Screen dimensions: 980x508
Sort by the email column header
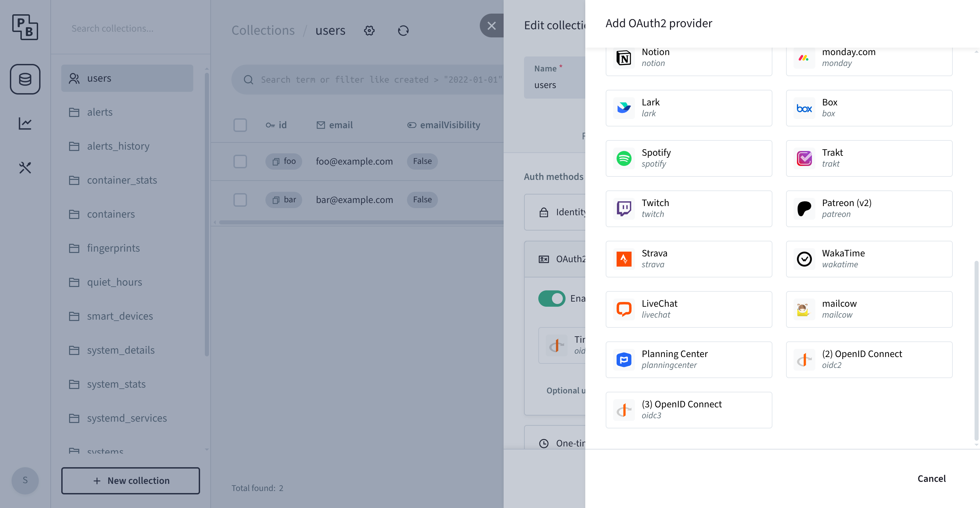(x=334, y=125)
